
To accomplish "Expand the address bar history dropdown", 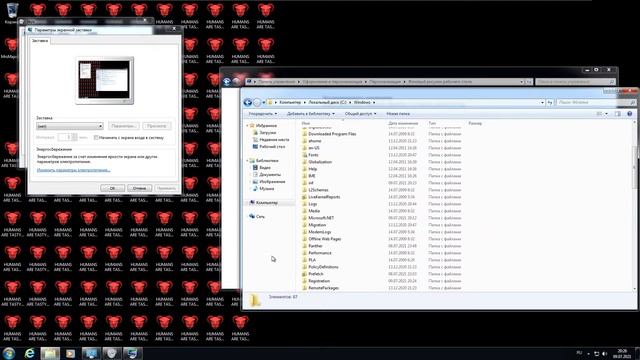I will coord(542,102).
